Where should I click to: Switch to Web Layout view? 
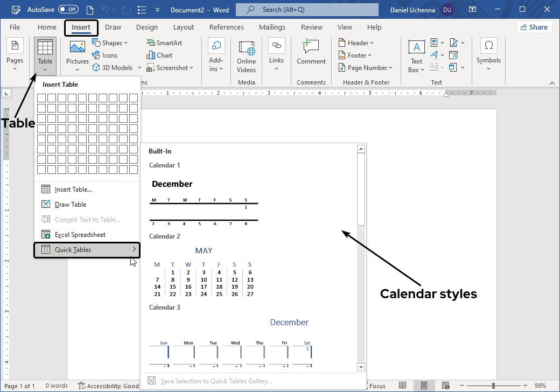coord(445,386)
